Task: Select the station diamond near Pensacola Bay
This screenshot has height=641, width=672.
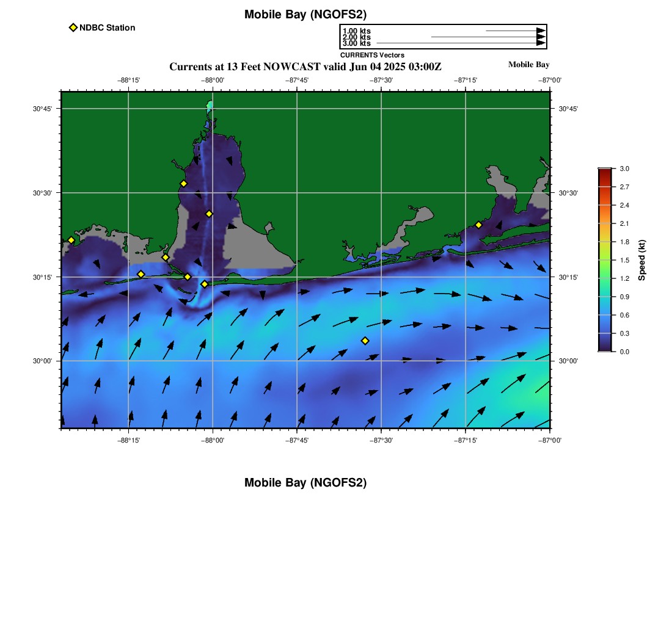Action: click(479, 225)
